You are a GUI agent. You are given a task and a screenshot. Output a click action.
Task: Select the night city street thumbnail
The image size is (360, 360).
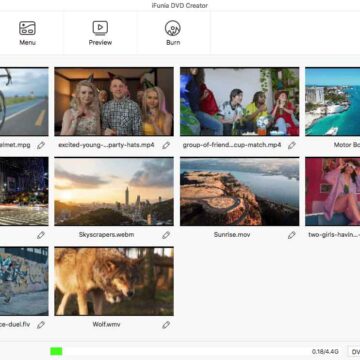[x=24, y=191]
